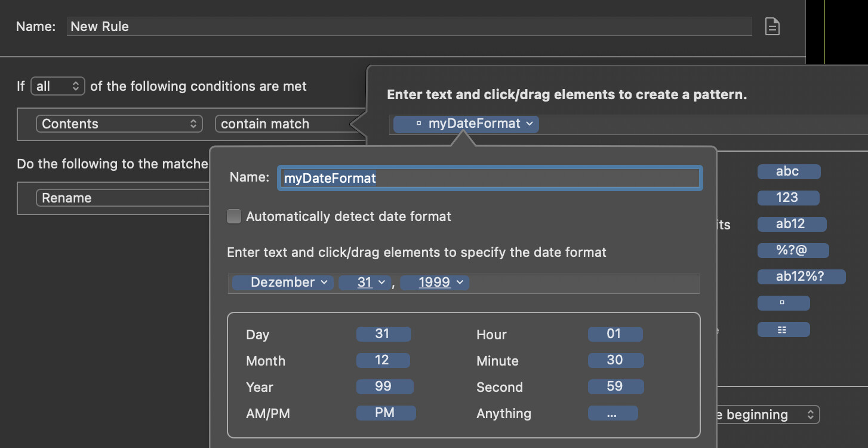Insert the ab12%? anything token

coord(801,277)
